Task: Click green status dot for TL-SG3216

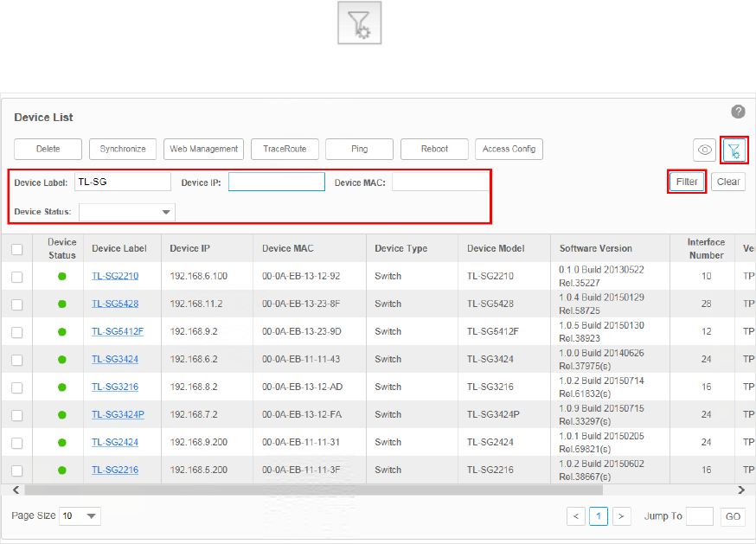Action: tap(61, 387)
